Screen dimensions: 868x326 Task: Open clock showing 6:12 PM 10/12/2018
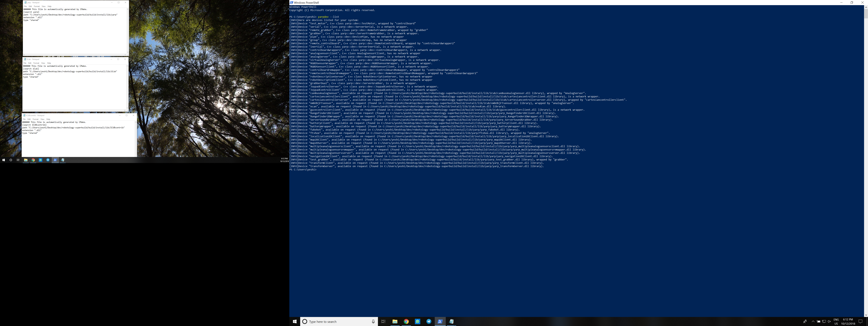[x=848, y=322]
